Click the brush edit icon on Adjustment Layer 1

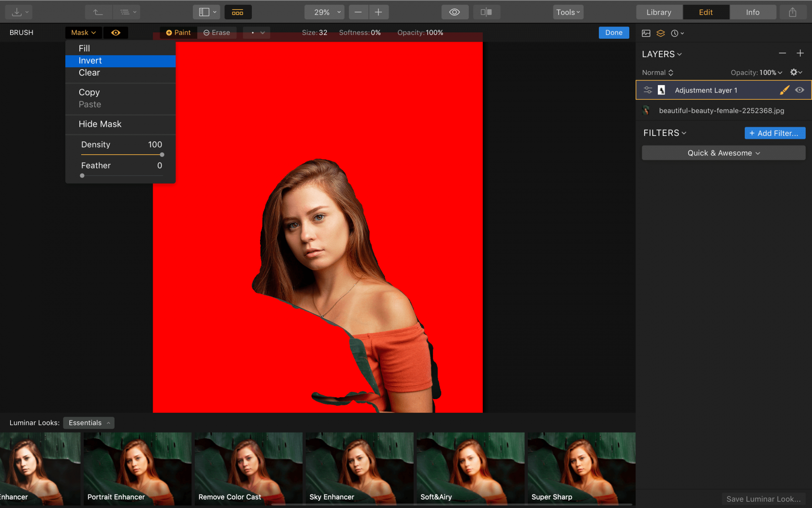tap(784, 90)
